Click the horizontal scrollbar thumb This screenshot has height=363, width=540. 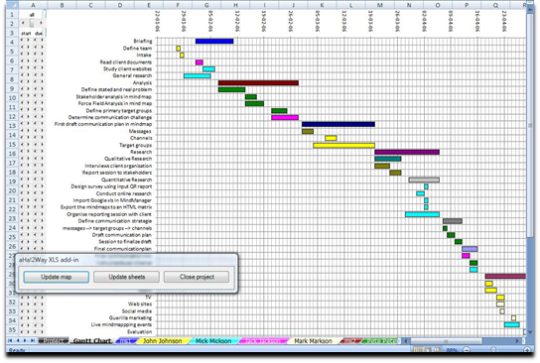tap(446, 341)
